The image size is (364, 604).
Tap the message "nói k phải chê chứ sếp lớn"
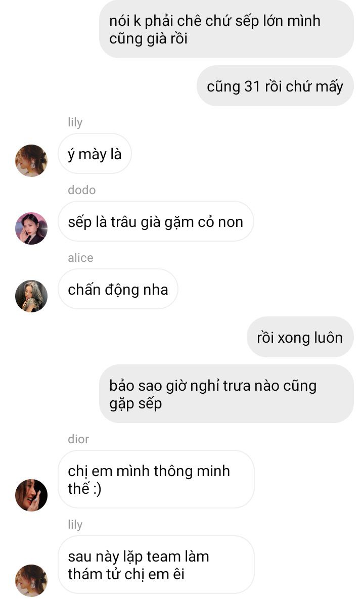coord(226,29)
